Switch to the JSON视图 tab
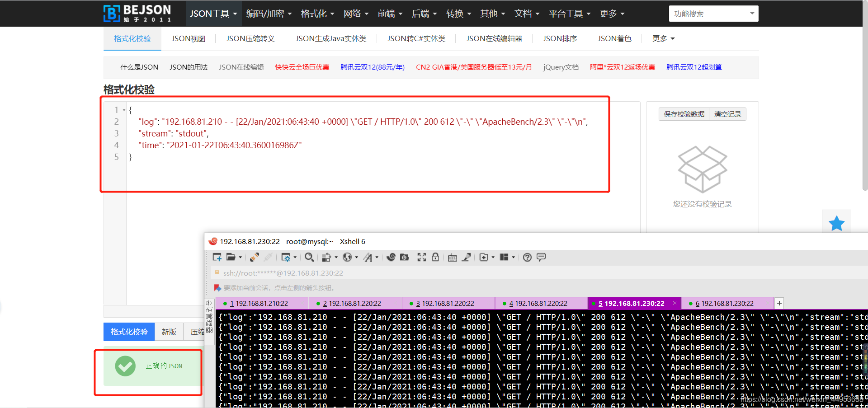Viewport: 868px width, 408px height. [x=189, y=38]
